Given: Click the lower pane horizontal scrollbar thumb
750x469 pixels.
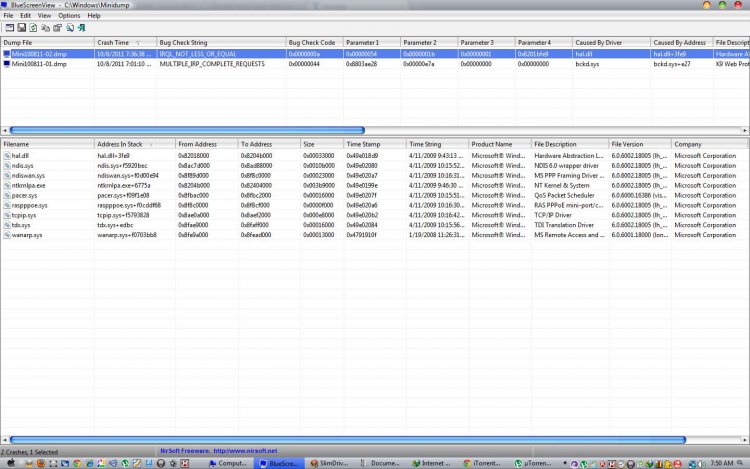Looking at the screenshot, I should pyautogui.click(x=348, y=440).
